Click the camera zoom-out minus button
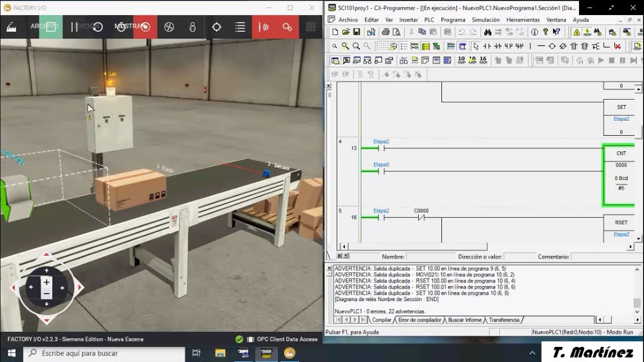 click(x=46, y=294)
